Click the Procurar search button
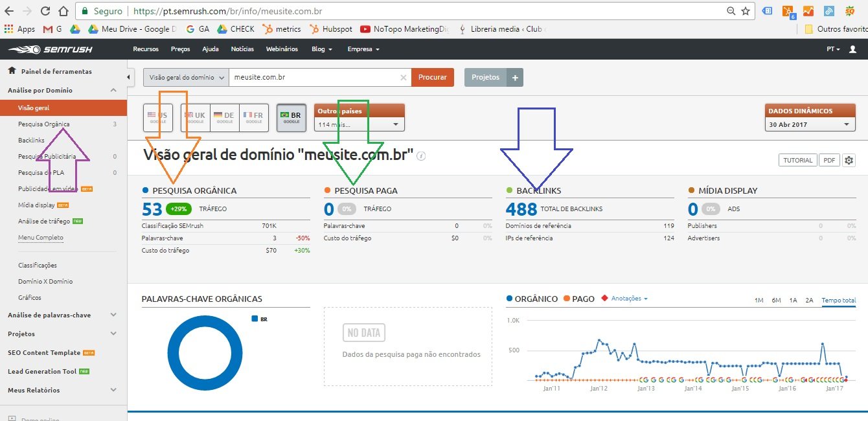Screen dimensions: 868x421 click(x=433, y=77)
